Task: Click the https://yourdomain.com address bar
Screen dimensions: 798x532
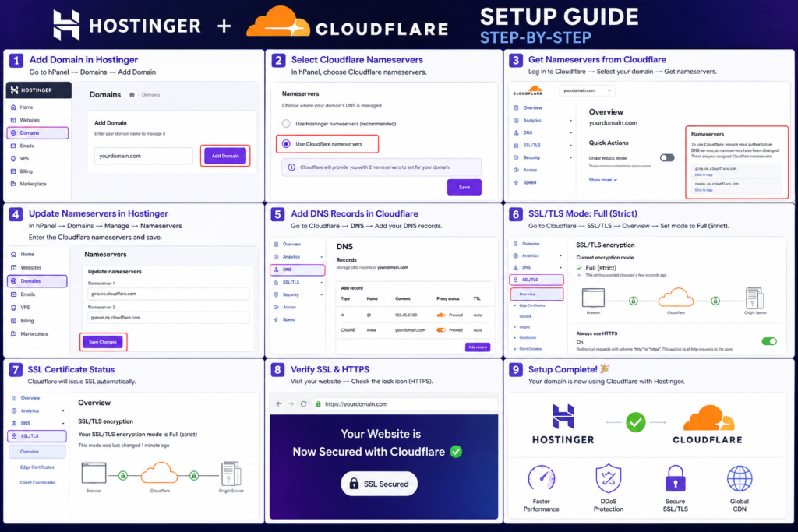Action: [404, 403]
